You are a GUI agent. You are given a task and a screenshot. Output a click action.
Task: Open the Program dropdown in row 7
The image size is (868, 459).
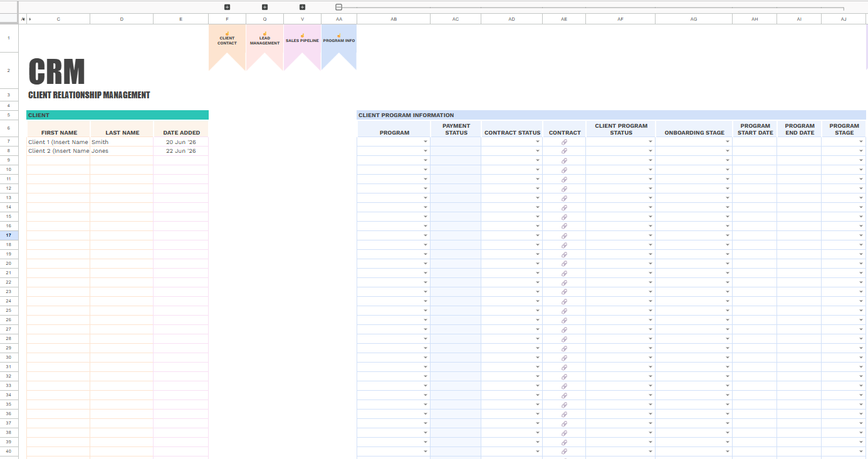click(x=426, y=142)
